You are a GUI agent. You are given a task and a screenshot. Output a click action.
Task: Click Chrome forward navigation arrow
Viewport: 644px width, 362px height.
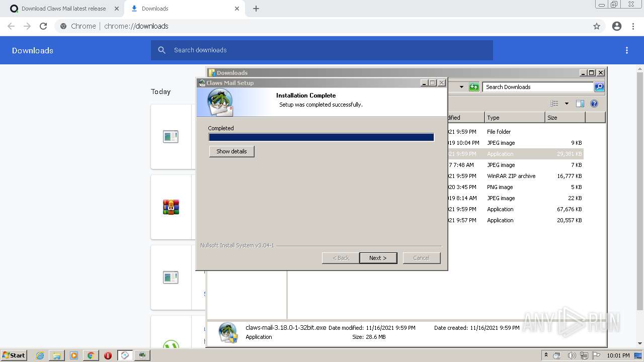[x=27, y=26]
